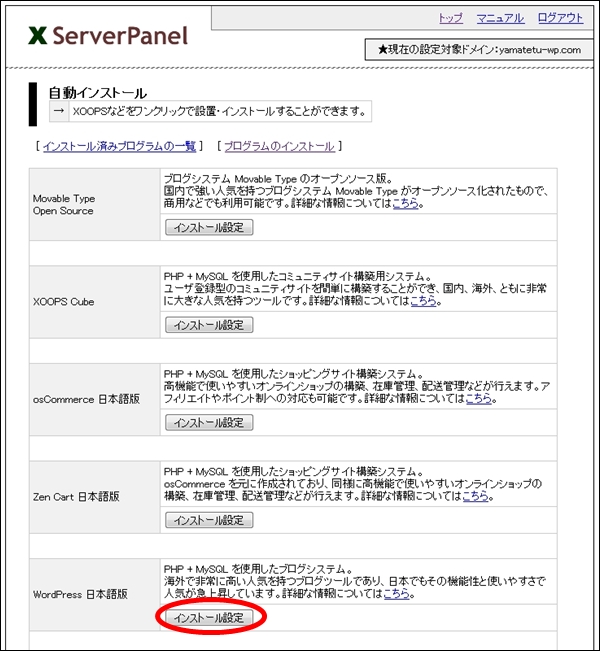Open the トップ link in header
This screenshot has width=600, height=651.
(x=451, y=18)
